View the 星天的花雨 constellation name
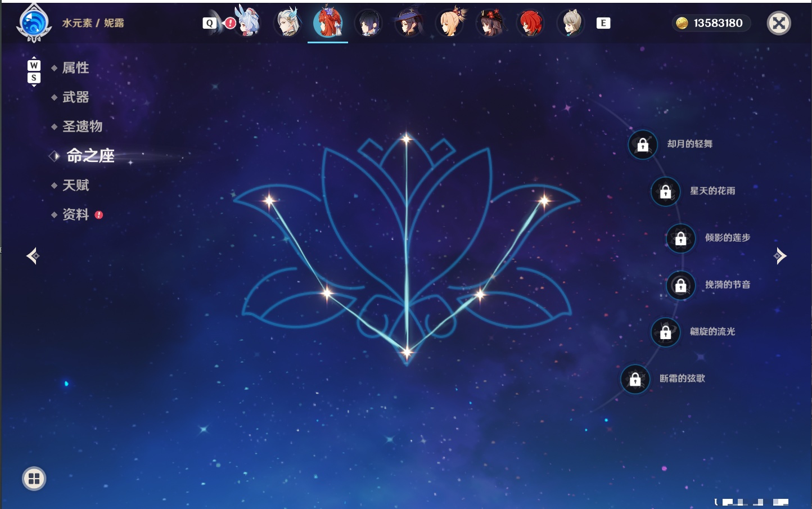812x509 pixels. (x=712, y=191)
